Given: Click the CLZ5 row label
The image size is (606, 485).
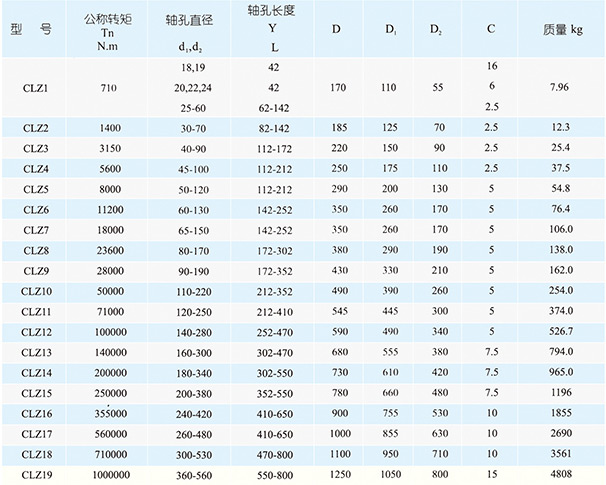Looking at the screenshot, I should (x=36, y=188).
